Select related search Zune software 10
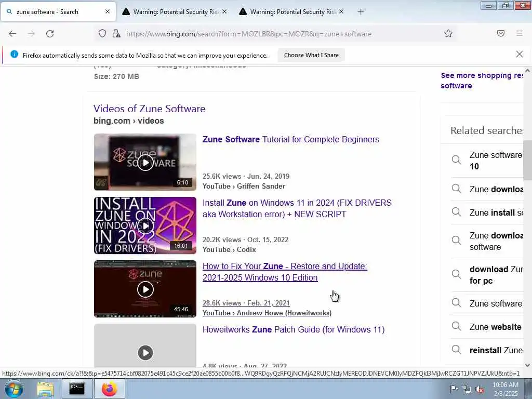 click(x=496, y=161)
